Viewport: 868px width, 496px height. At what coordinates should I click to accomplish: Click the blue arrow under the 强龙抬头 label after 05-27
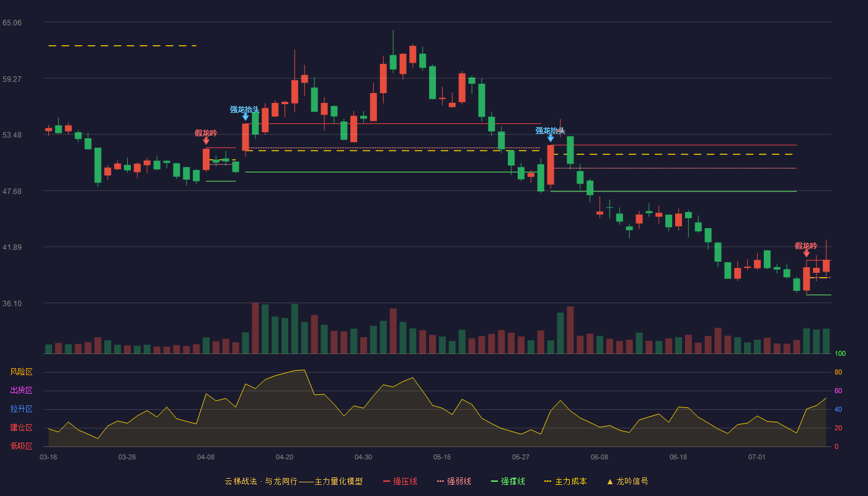[x=551, y=138]
